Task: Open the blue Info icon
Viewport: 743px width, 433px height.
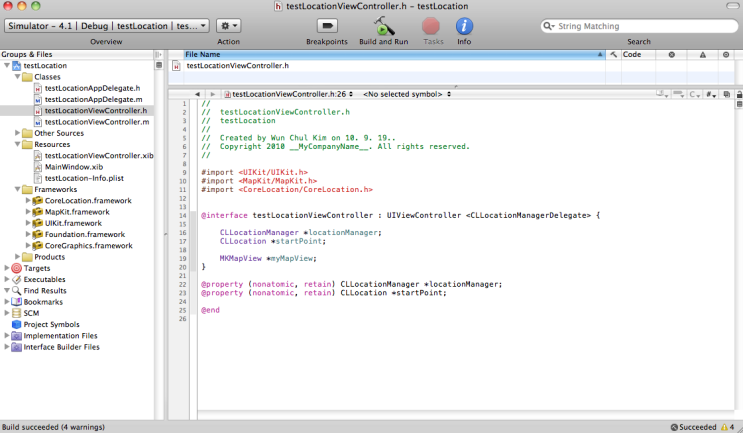Action: point(464,26)
